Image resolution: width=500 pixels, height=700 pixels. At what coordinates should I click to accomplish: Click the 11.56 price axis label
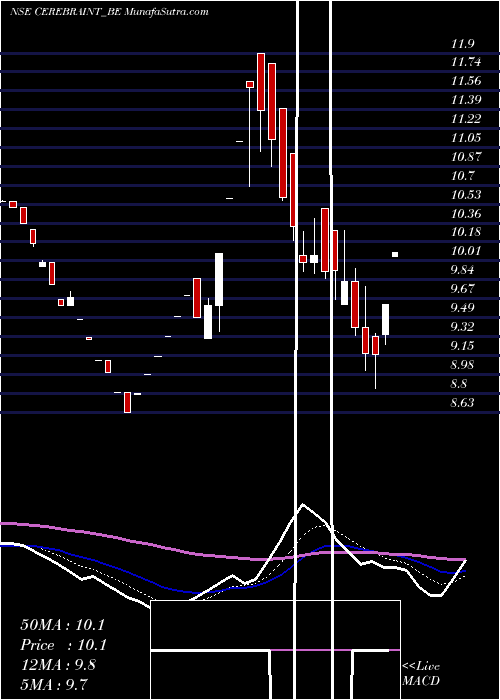click(x=466, y=81)
